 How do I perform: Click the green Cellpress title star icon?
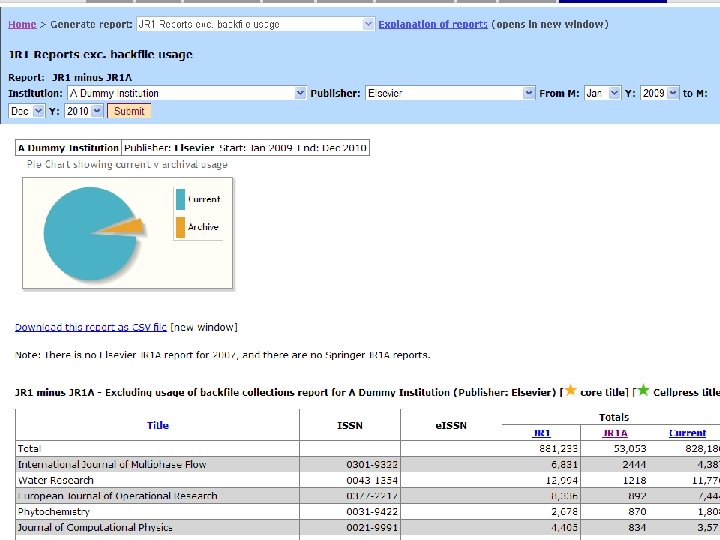tap(643, 390)
